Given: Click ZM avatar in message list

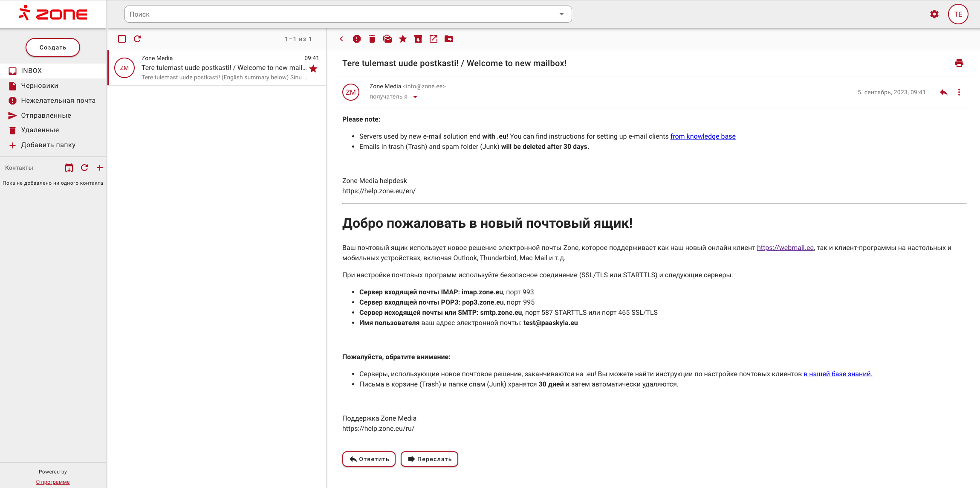Looking at the screenshot, I should click(x=124, y=68).
